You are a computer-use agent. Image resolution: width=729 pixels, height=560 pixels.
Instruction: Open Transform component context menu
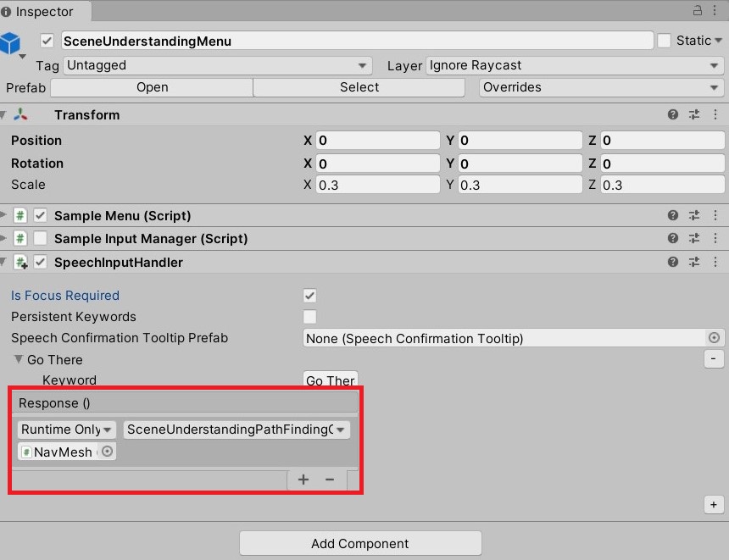[715, 114]
